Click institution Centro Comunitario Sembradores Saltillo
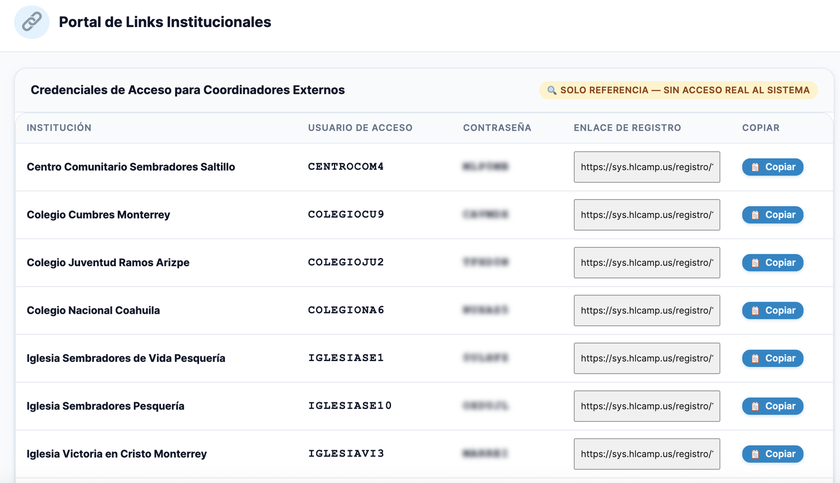 click(131, 167)
